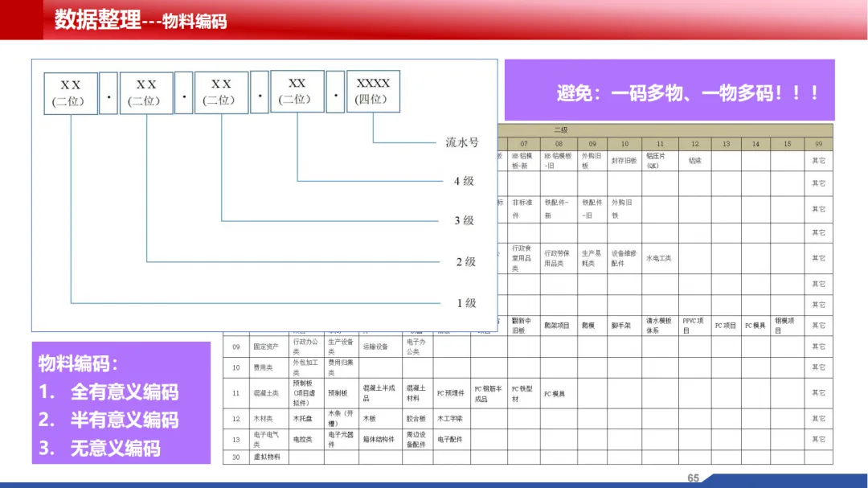
Task: Click the 运输设备 table cell
Action: [x=377, y=347]
